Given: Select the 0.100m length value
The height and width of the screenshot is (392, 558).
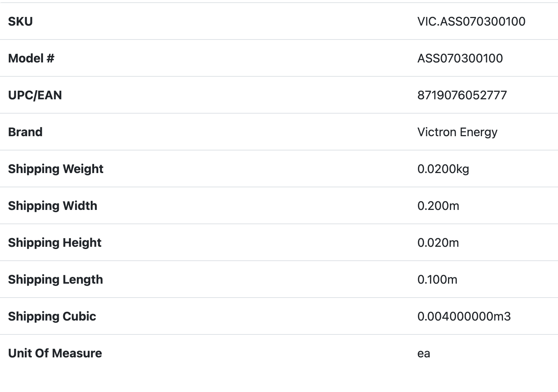Looking at the screenshot, I should click(437, 280).
